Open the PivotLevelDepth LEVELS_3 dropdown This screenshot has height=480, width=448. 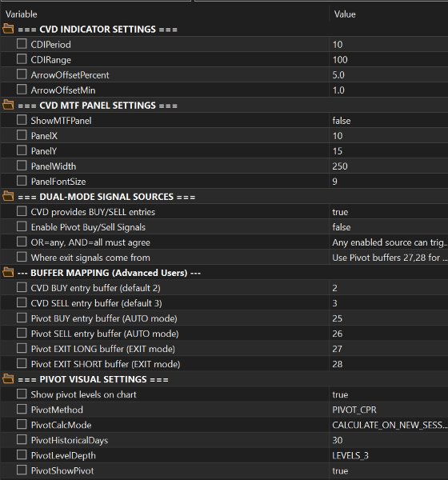click(389, 455)
